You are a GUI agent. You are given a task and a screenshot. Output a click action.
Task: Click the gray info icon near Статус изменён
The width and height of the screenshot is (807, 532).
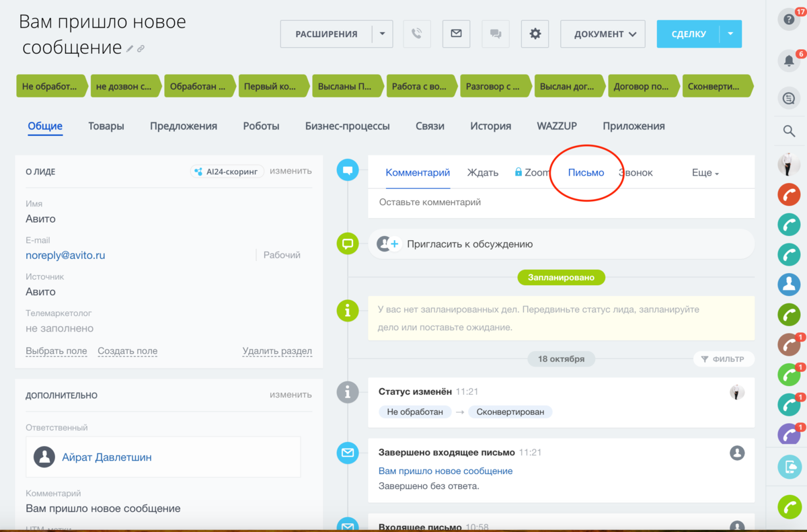coord(348,393)
